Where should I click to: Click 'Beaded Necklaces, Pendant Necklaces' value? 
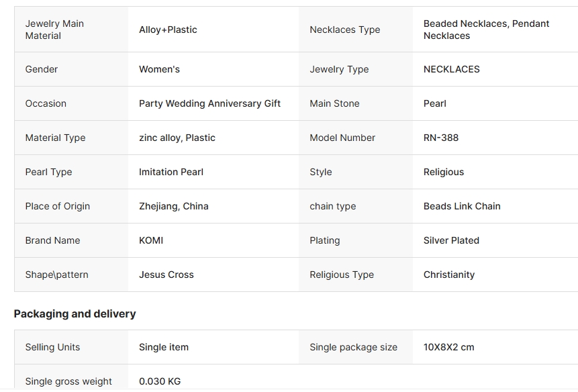coord(486,30)
